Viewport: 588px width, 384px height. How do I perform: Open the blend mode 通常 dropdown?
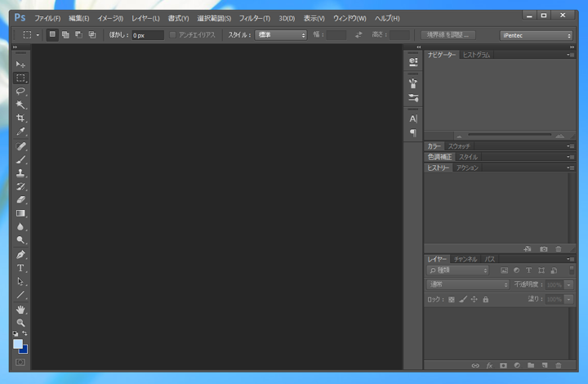(x=468, y=284)
